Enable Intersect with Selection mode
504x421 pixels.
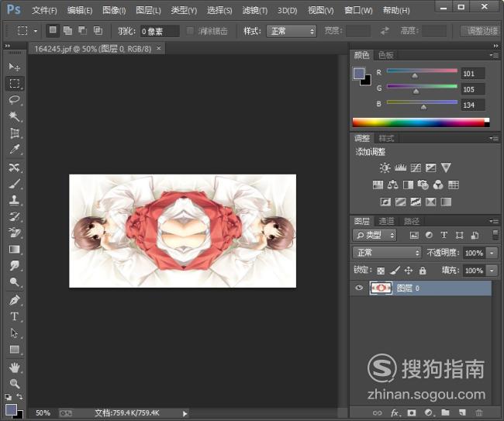pyautogui.click(x=98, y=30)
